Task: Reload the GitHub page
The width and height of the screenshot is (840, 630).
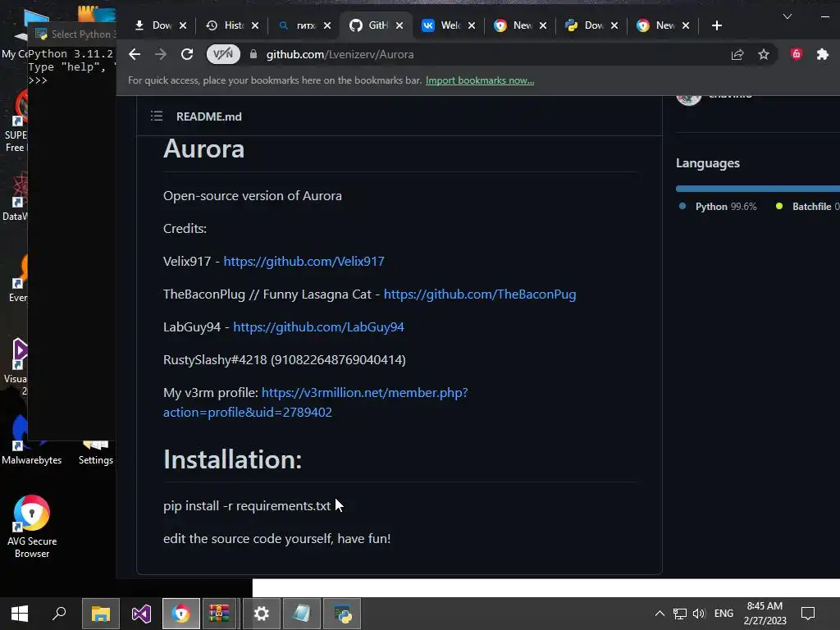Action: click(187, 54)
